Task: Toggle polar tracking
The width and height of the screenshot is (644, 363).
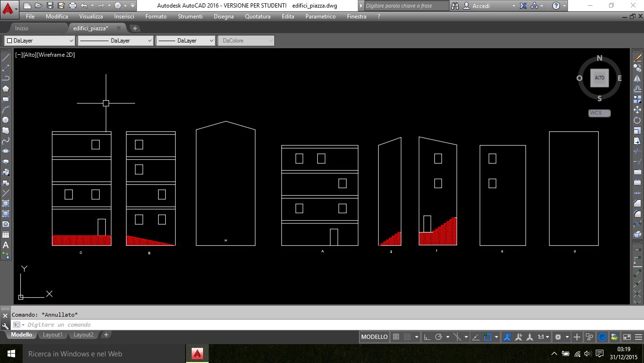Action: pos(439,337)
